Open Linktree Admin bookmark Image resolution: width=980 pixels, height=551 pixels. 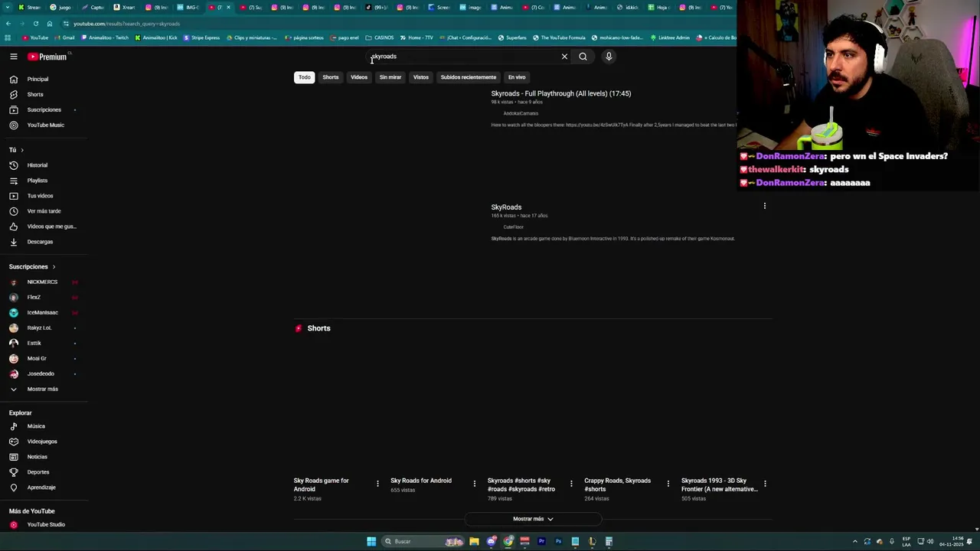pos(669,37)
